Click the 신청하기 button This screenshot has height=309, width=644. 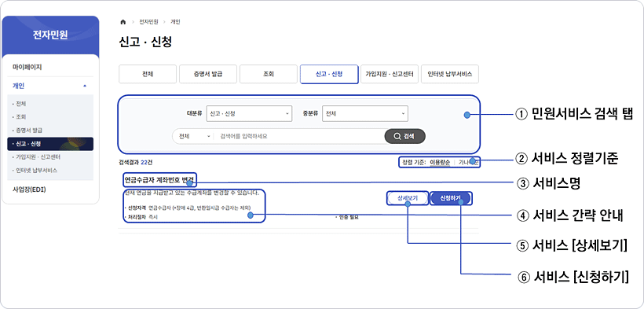pyautogui.click(x=451, y=198)
